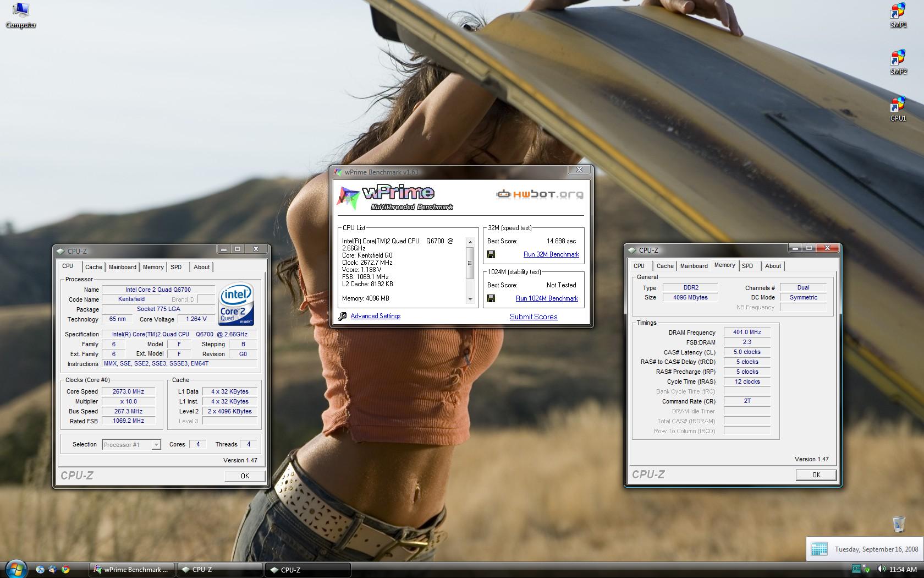Viewport: 924px width, 578px height.
Task: Click the CPU List scrollbar thumb
Action: [x=470, y=263]
